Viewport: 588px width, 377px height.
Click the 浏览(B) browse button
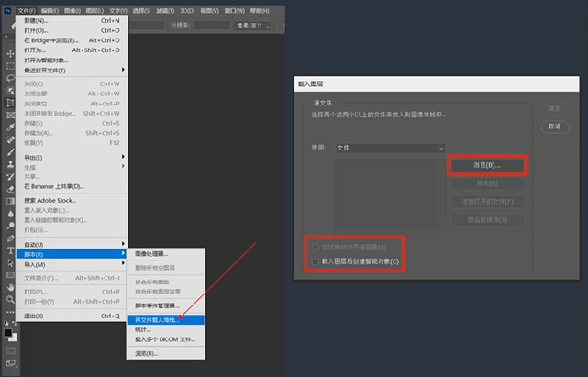coord(487,166)
